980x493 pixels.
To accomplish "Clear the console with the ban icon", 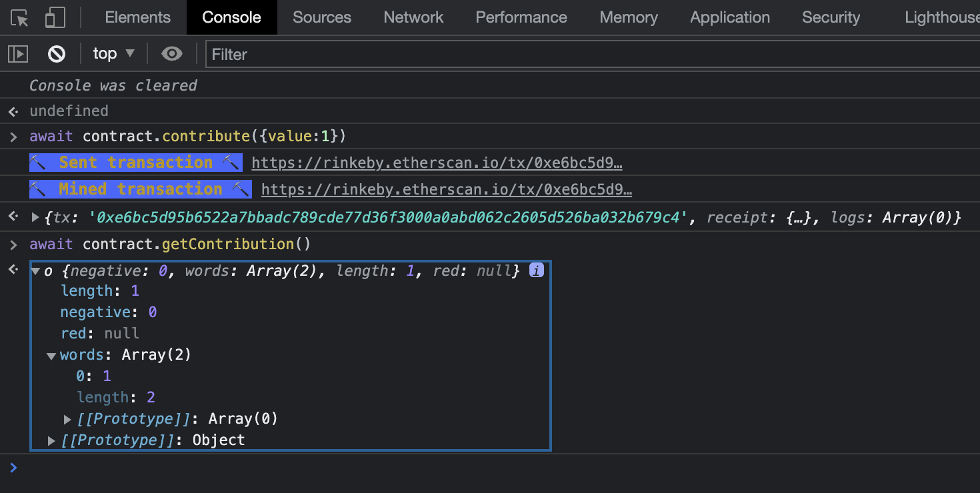I will [57, 54].
